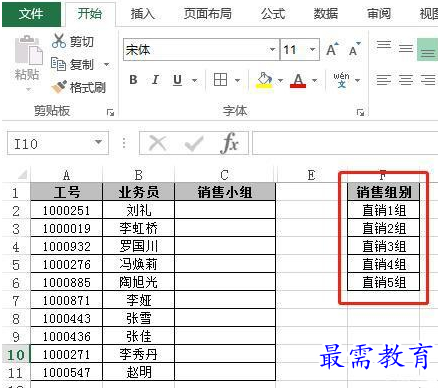
Task: Open the font size dropdown arrow
Action: (313, 49)
